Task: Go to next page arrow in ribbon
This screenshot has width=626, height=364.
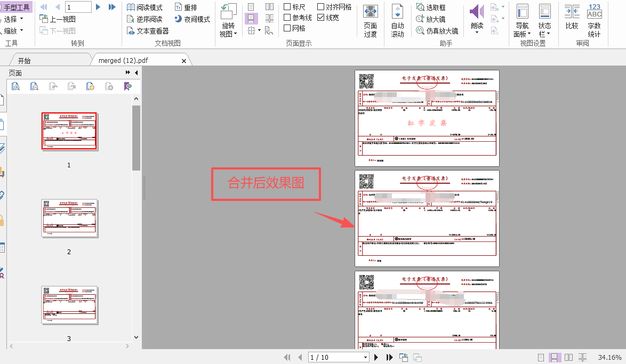Action: tap(98, 7)
